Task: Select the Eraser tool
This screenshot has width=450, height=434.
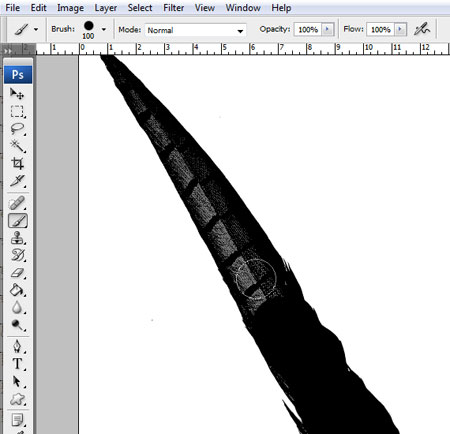Action: (x=18, y=273)
